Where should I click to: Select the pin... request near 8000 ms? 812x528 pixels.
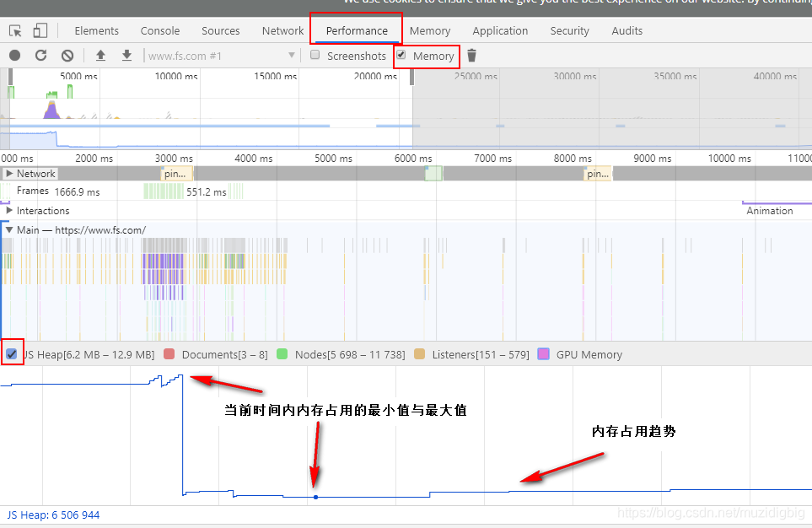(x=598, y=174)
